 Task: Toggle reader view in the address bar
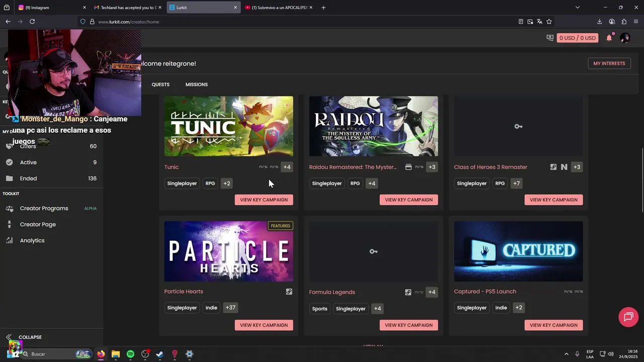click(x=521, y=22)
